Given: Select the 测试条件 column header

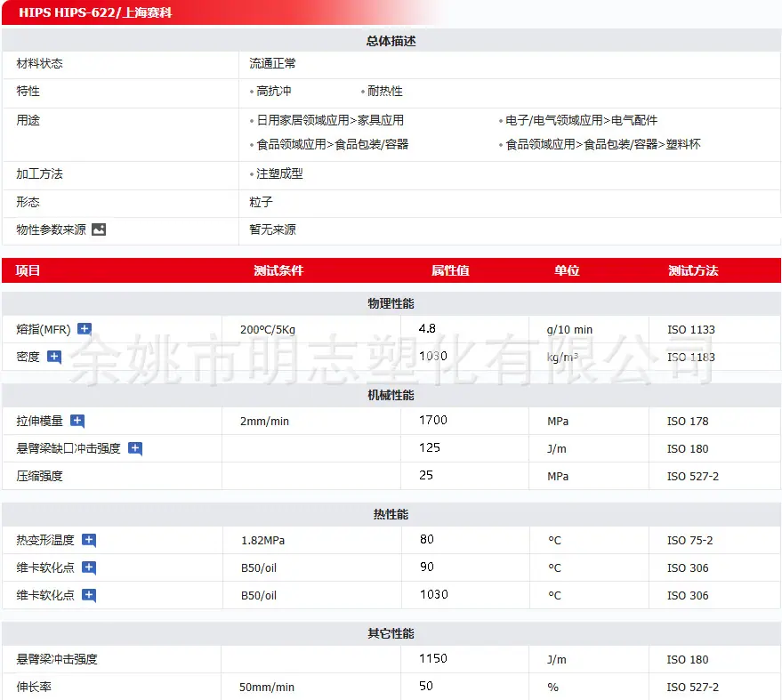Looking at the screenshot, I should (x=278, y=270).
